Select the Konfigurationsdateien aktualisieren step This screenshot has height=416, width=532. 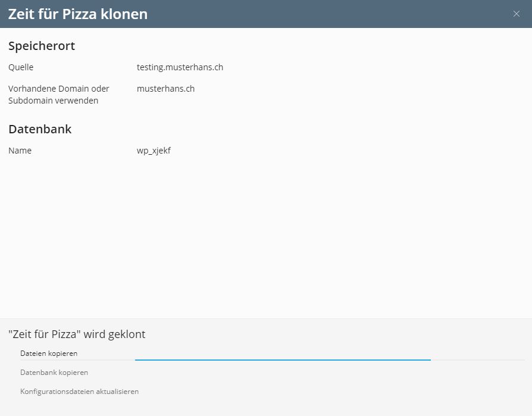tap(79, 392)
